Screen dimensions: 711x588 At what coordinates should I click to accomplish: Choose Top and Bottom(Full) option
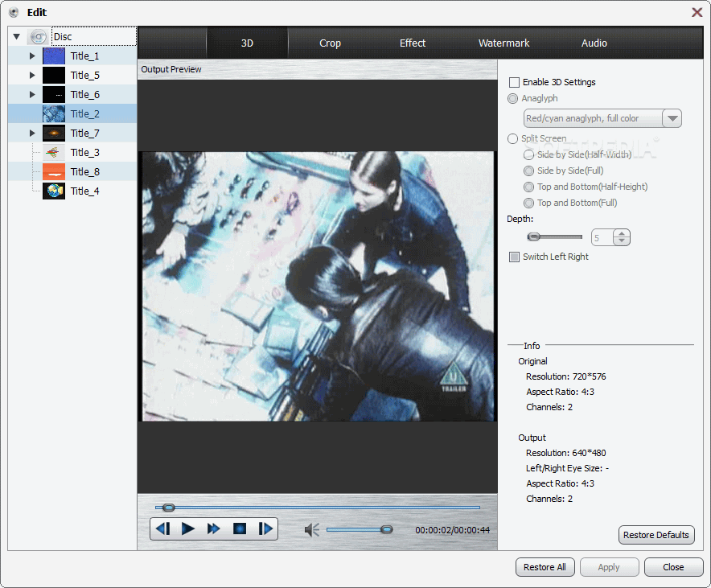(528, 203)
